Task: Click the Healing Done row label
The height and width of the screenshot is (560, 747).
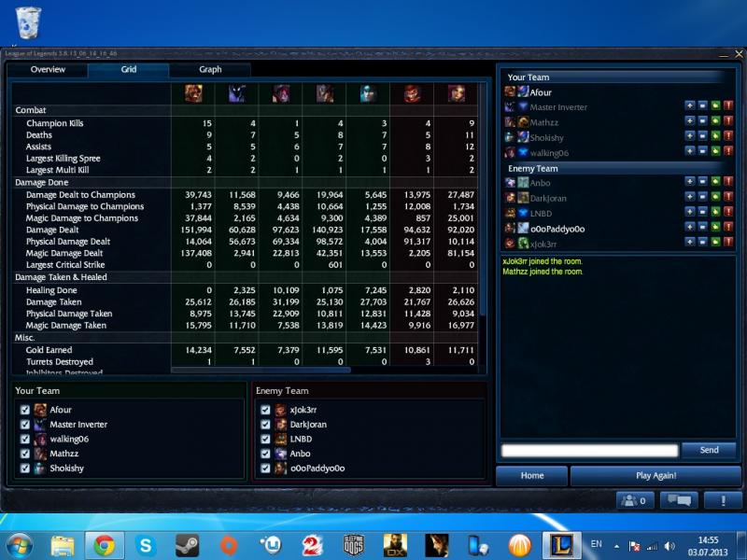Action: (51, 290)
